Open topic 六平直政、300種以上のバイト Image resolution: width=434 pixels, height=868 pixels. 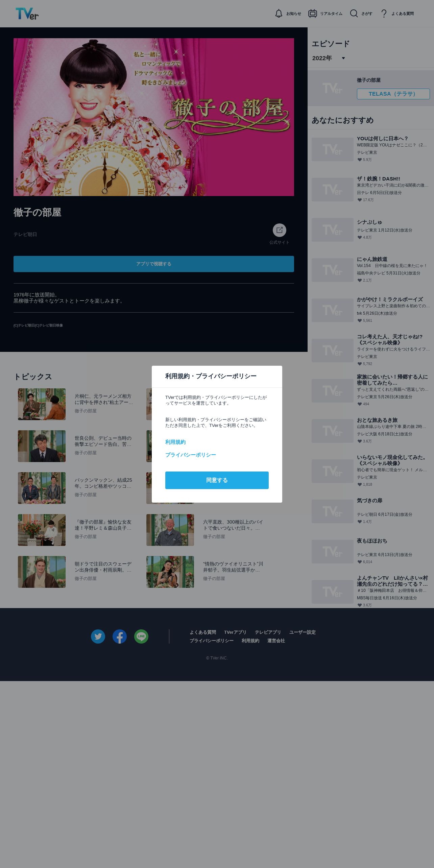point(233,525)
